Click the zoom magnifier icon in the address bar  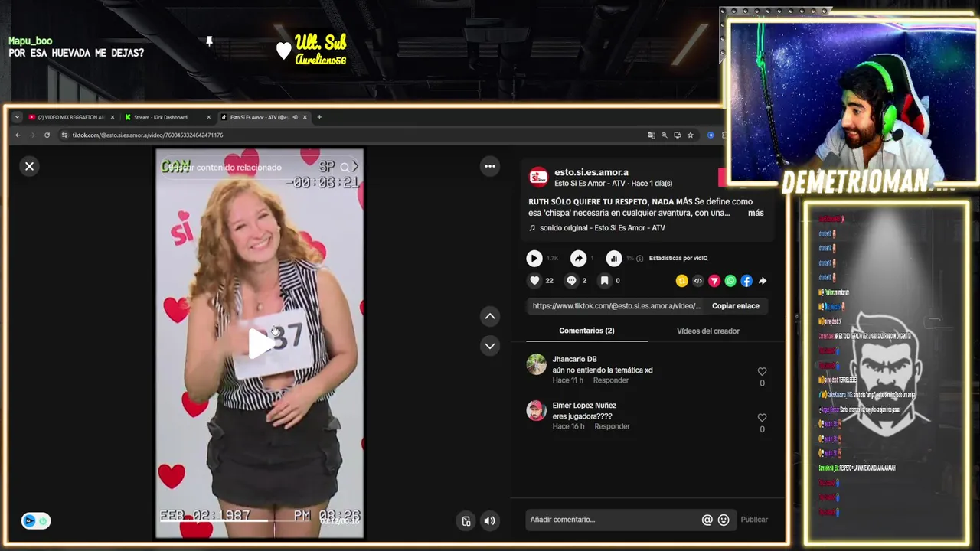point(665,135)
